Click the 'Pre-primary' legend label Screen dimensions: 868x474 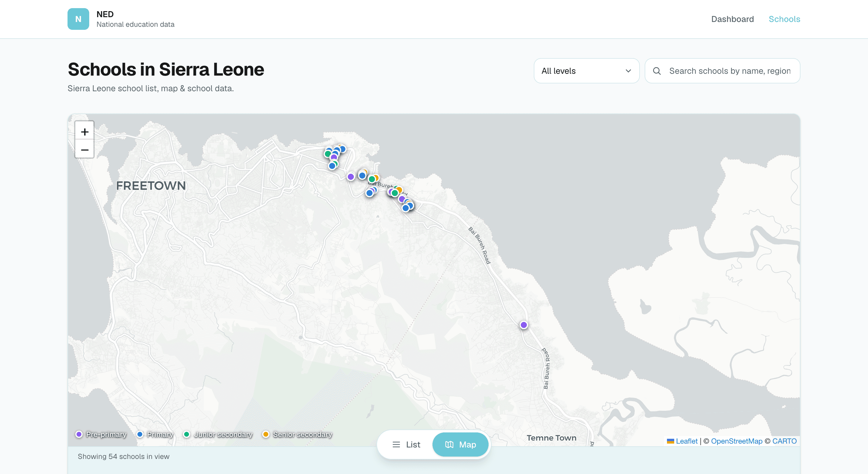106,435
